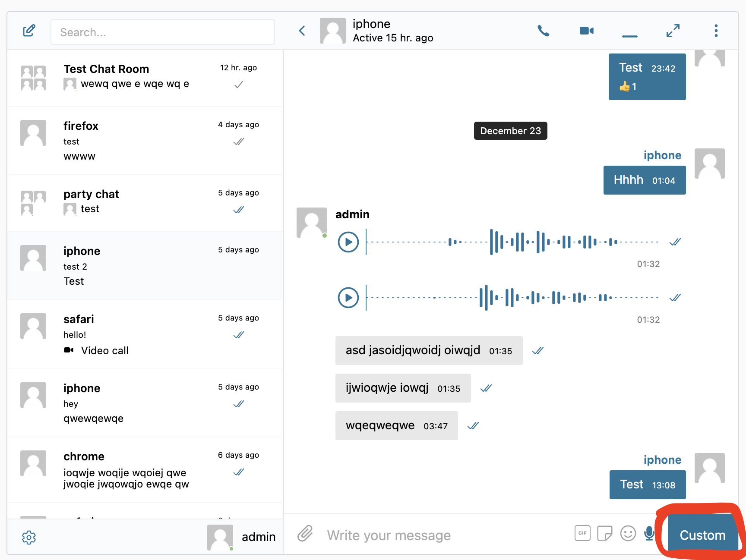Click the thumbs up reaction on Test message

tap(628, 87)
